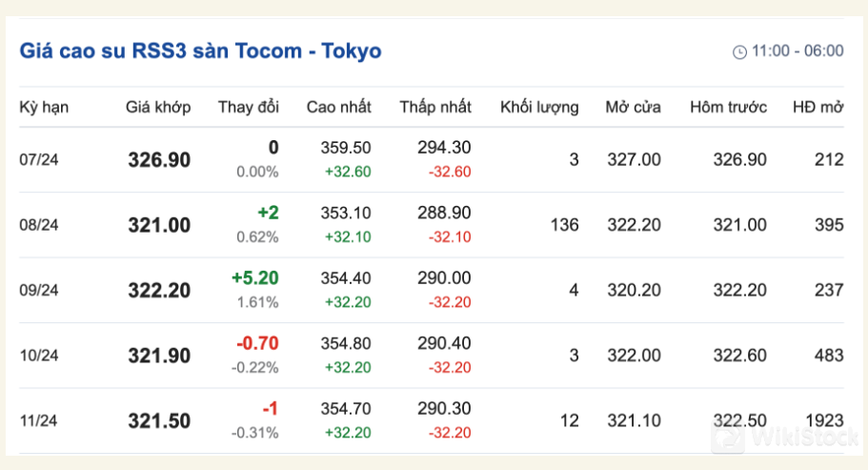The height and width of the screenshot is (470, 868).
Task: Click the Mở cửa column header
Action: click(x=633, y=107)
